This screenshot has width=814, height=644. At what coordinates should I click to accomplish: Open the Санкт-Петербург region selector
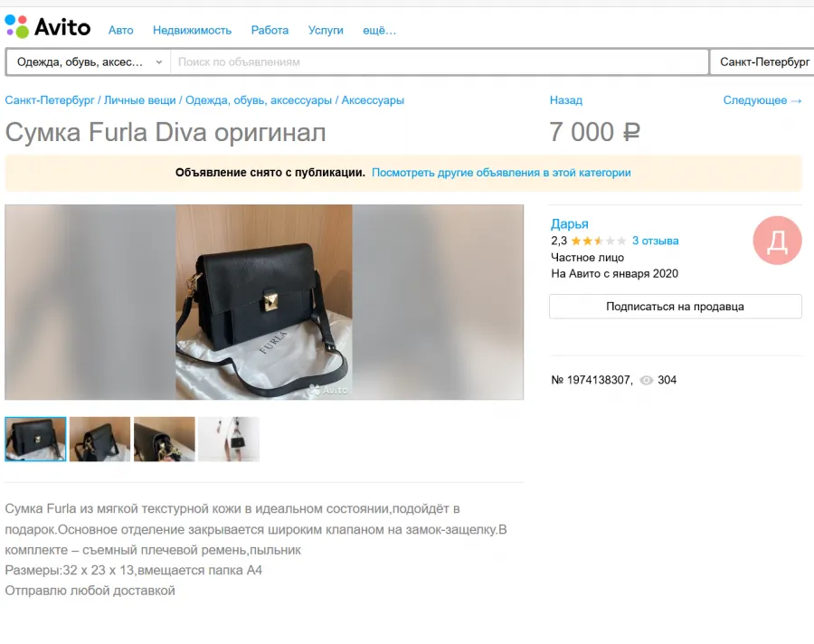(x=764, y=62)
